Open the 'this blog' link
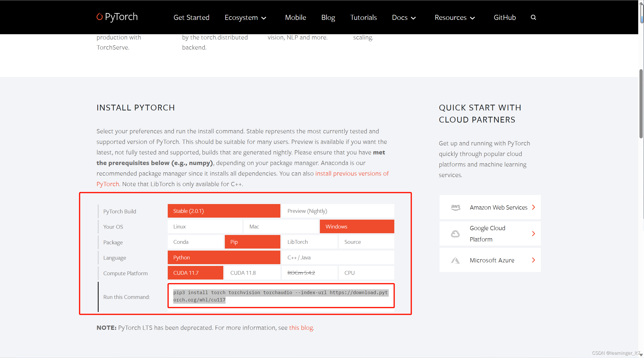 tap(301, 328)
